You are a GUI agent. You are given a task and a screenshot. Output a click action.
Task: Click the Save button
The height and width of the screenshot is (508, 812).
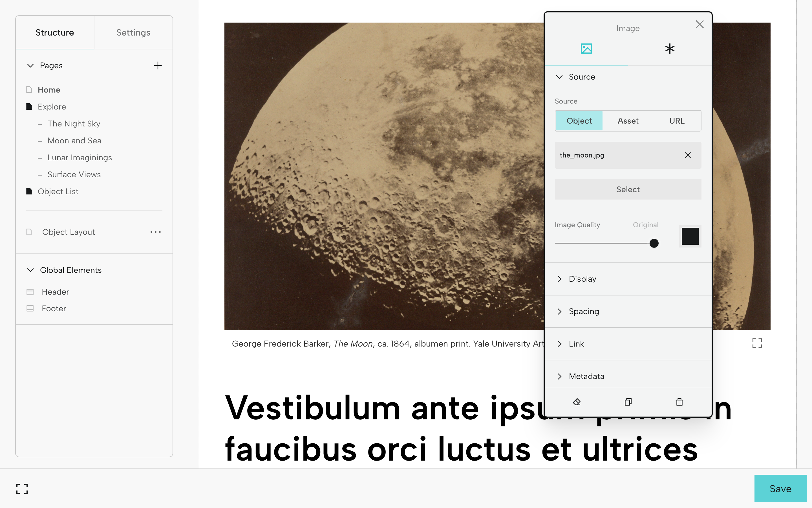point(780,489)
